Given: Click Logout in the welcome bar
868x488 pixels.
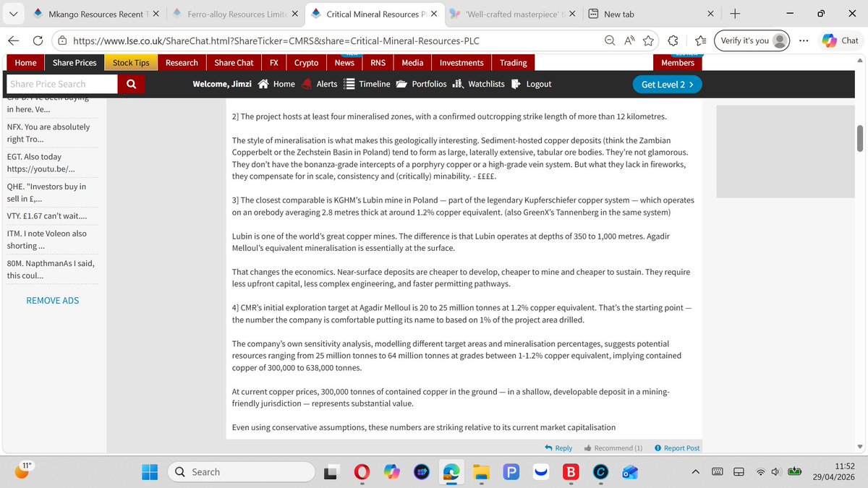Looking at the screenshot, I should (531, 84).
